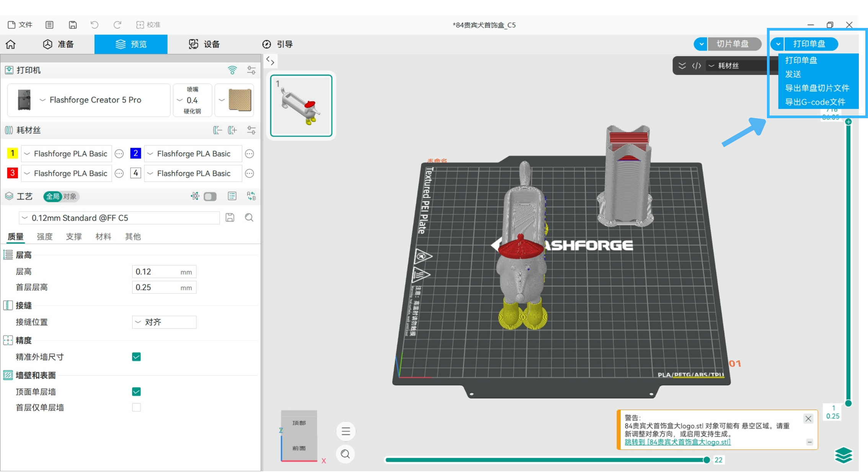Screen dimensions: 868x472
Task: Click the horizontal layer progress slider handle
Action: click(x=706, y=460)
